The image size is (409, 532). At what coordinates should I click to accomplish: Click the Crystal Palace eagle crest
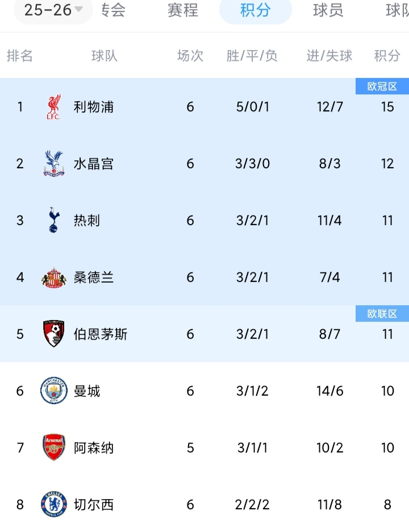54,164
